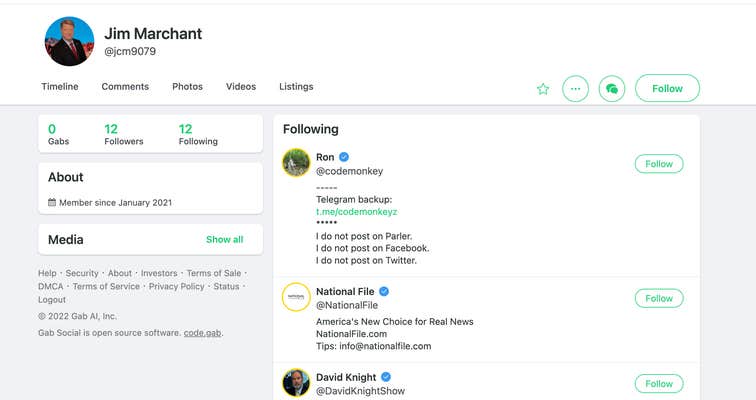Click David Knight's avatar picture
Image resolution: width=756 pixels, height=400 pixels.
pos(296,382)
